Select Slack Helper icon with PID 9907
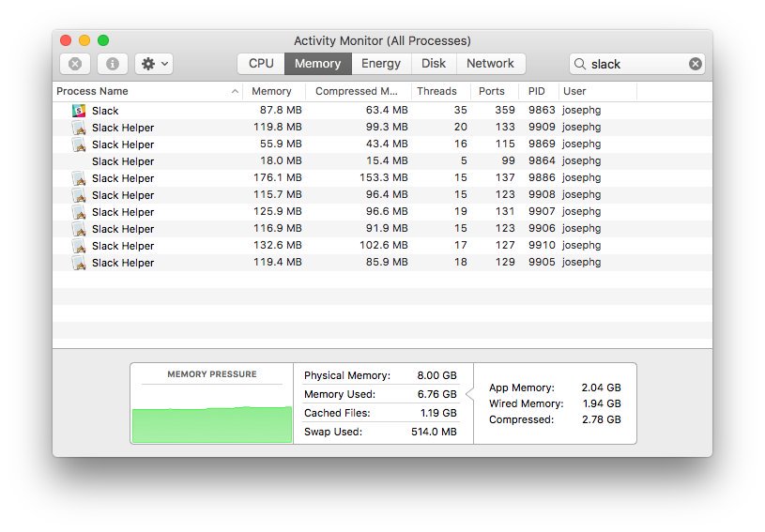The width and height of the screenshot is (765, 532). [79, 212]
